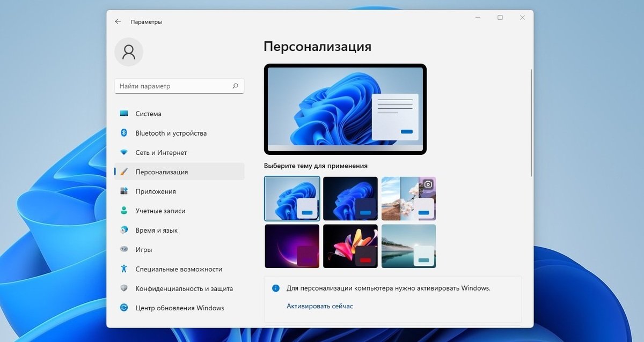
Task: Click the Сеть и Интернет Wi-Fi icon
Action: click(x=124, y=153)
